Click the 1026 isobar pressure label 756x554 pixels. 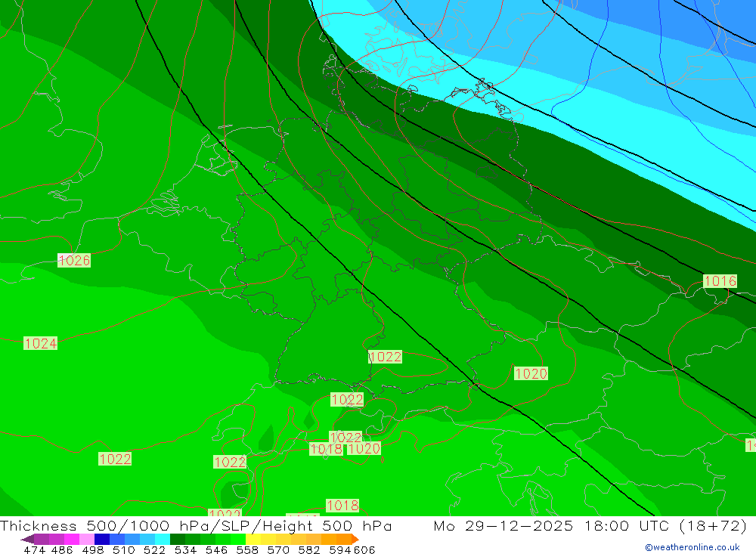(74, 260)
